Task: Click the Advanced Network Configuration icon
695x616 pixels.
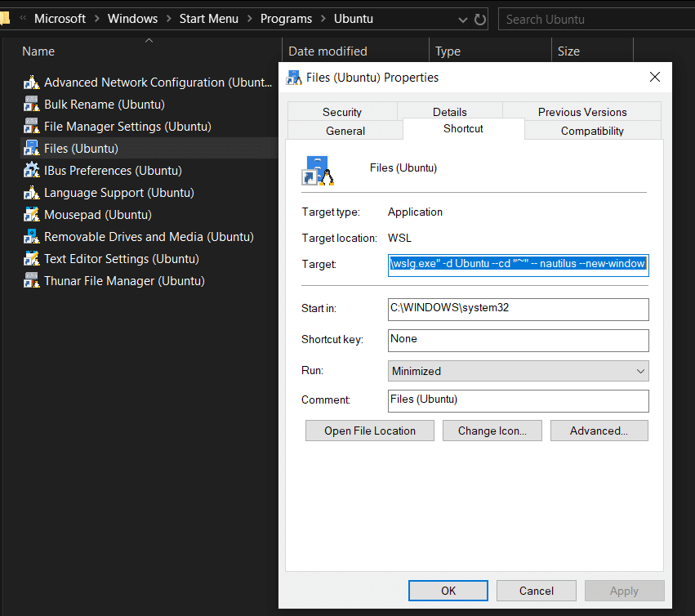Action: (28, 82)
